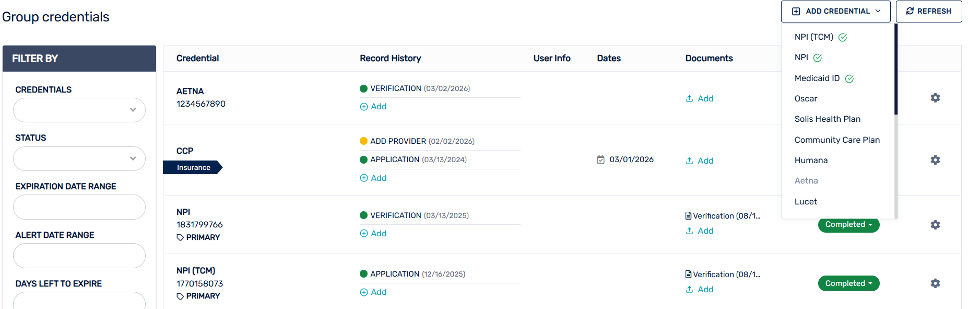Click gear icon for NPI (TCM) row
Screen dimensions: 980x309
[x=935, y=283]
